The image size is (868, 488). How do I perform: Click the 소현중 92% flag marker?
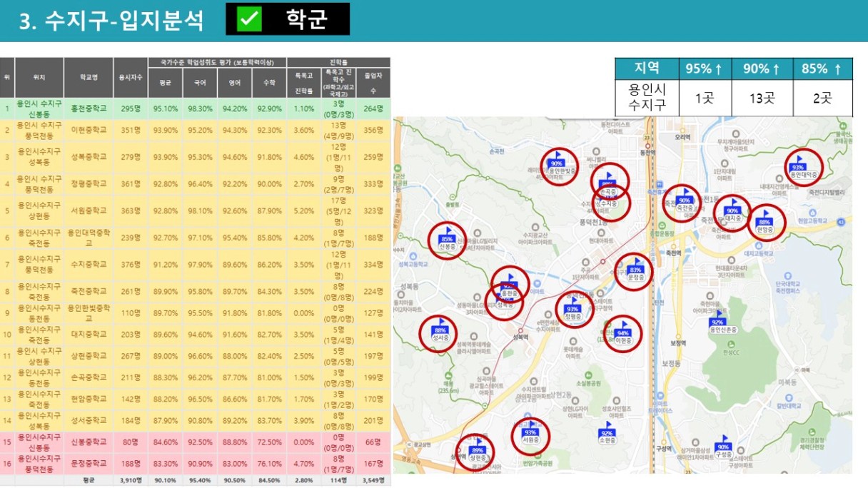(x=607, y=431)
